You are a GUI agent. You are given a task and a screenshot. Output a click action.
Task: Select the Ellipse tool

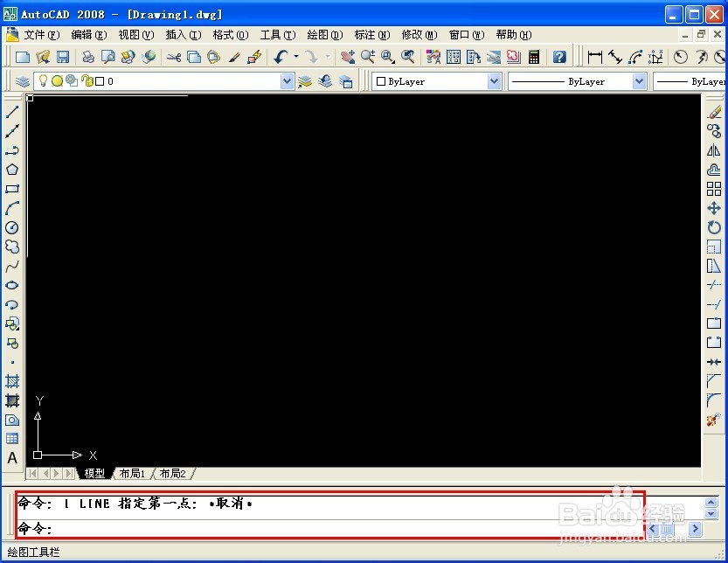12,285
